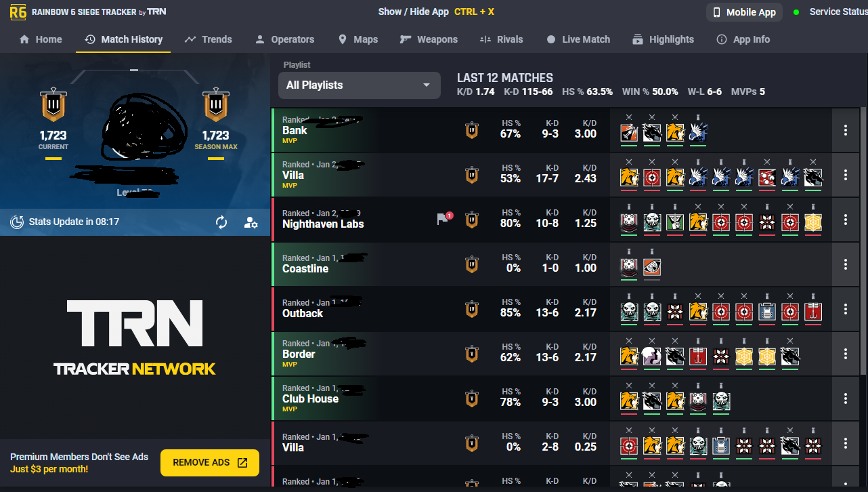Viewport: 868px width, 492px height.
Task: Expand options for Club House match
Action: 845,398
